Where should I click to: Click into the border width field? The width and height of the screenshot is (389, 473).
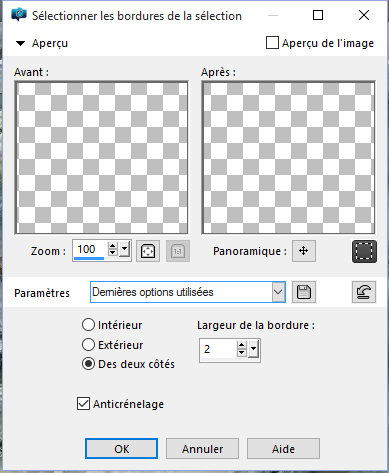[x=218, y=349]
